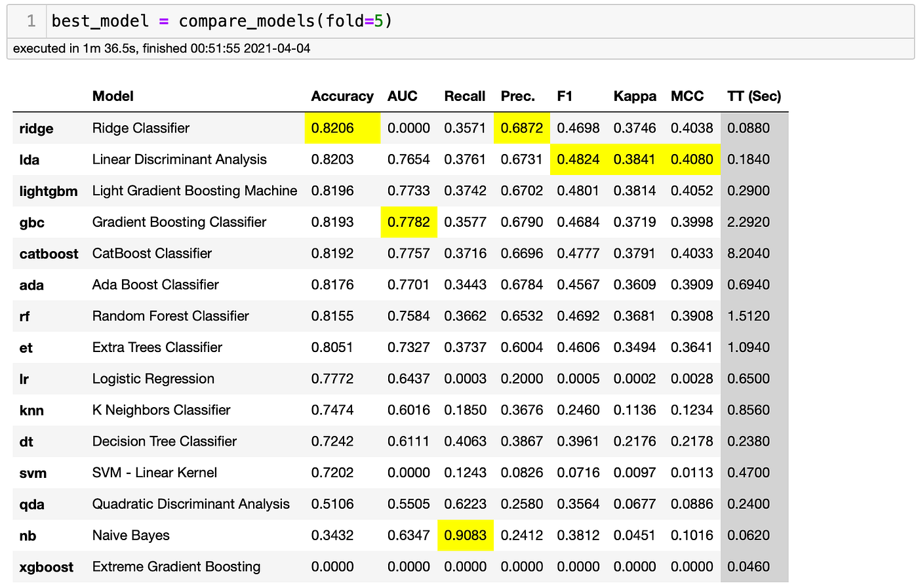Click the AUC column header
The height and width of the screenshot is (588, 918).
(x=402, y=96)
